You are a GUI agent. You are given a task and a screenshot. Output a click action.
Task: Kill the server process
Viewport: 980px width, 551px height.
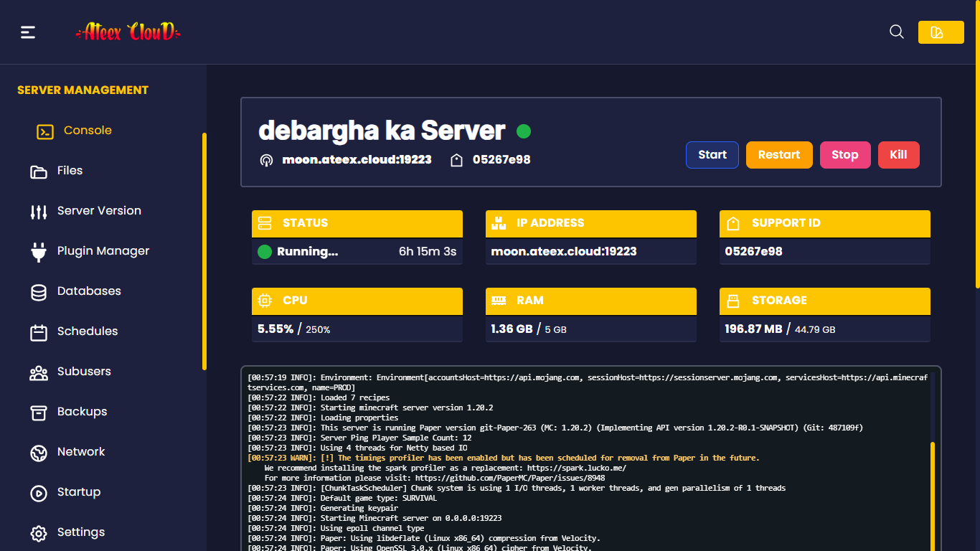tap(898, 155)
